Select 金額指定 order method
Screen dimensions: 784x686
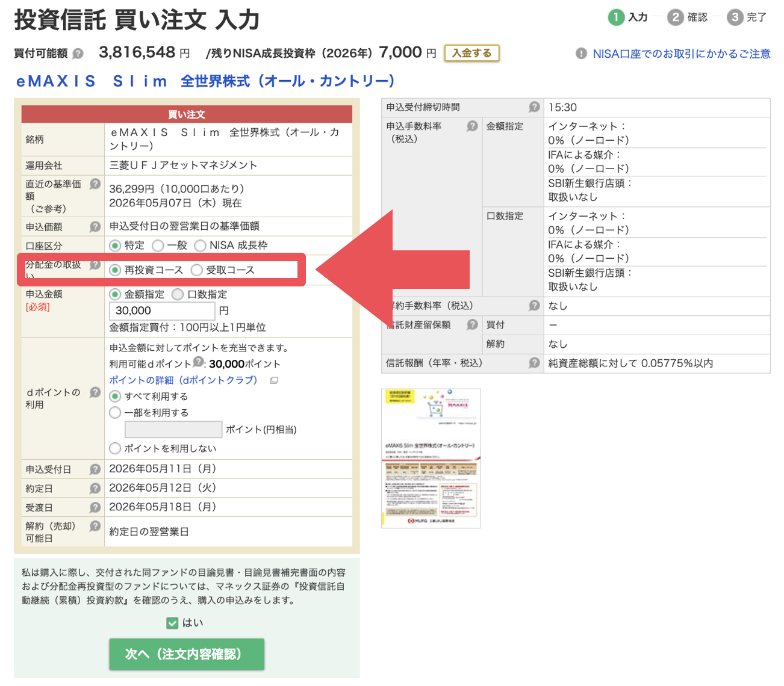pos(115,294)
